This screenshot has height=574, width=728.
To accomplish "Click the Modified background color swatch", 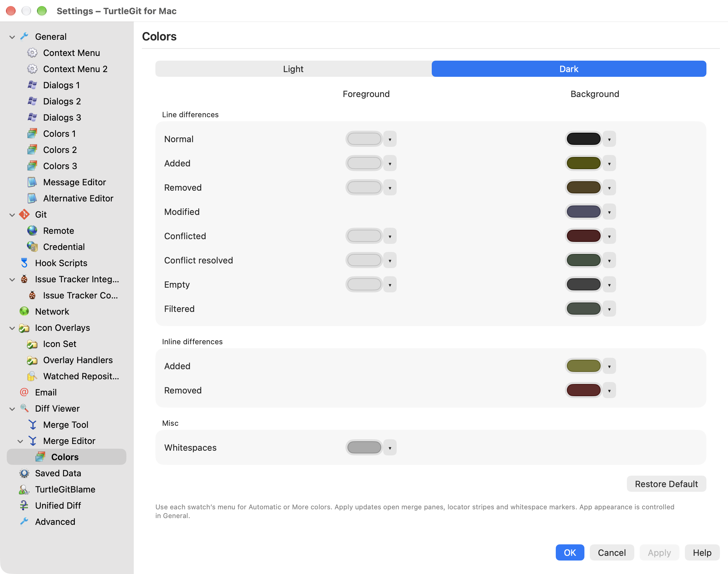I will click(x=583, y=212).
